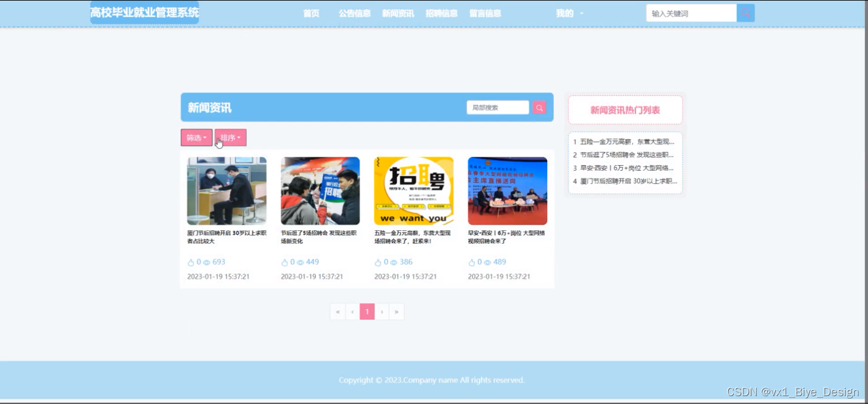Jump to last page with » button
The image size is (868, 404).
(x=396, y=312)
